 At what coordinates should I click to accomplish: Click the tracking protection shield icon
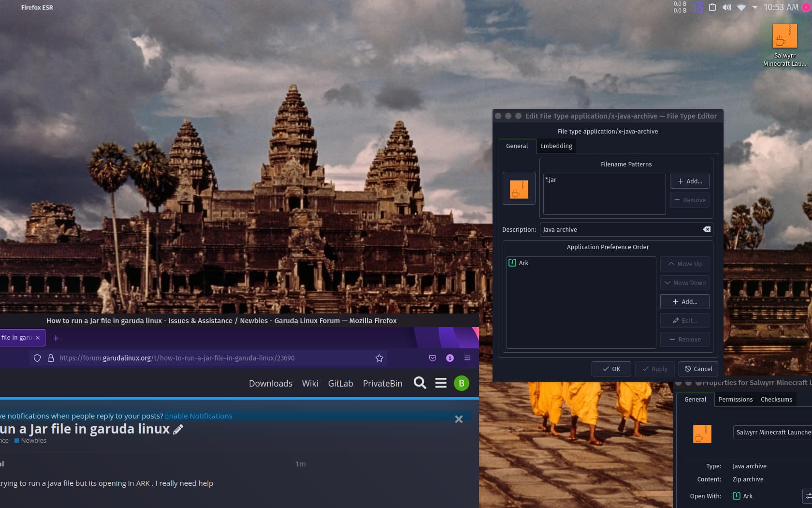37,358
